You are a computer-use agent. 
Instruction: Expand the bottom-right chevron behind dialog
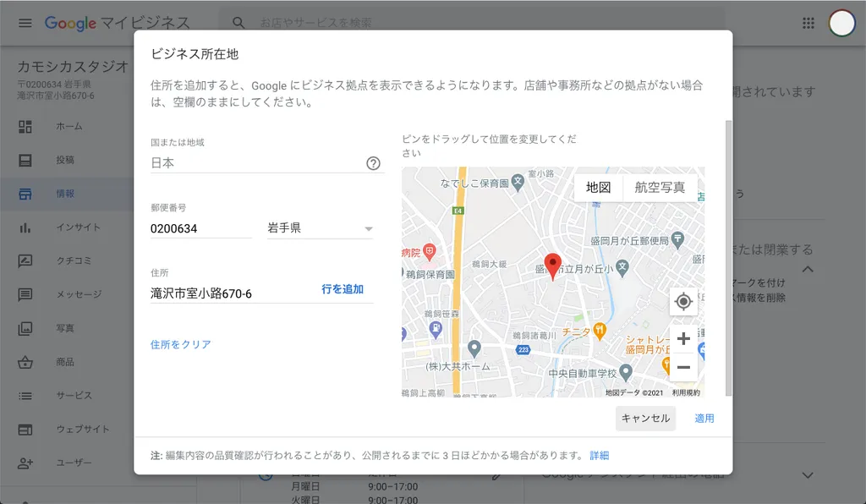[808, 475]
